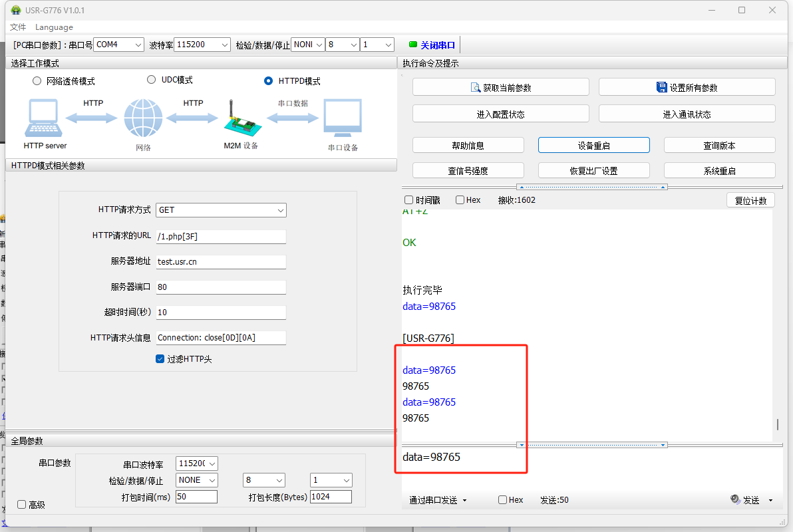Click the server address field test.usr.cn
Image resolution: width=793 pixels, height=532 pixels.
point(220,262)
